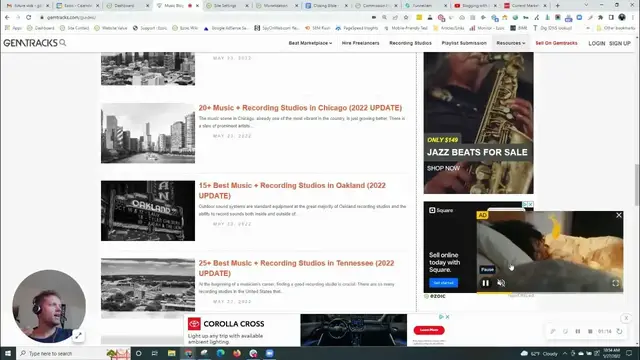The height and width of the screenshot is (360, 640).
Task: Open AdChoices info on Corolla Cross banner
Action: [x=441, y=317]
